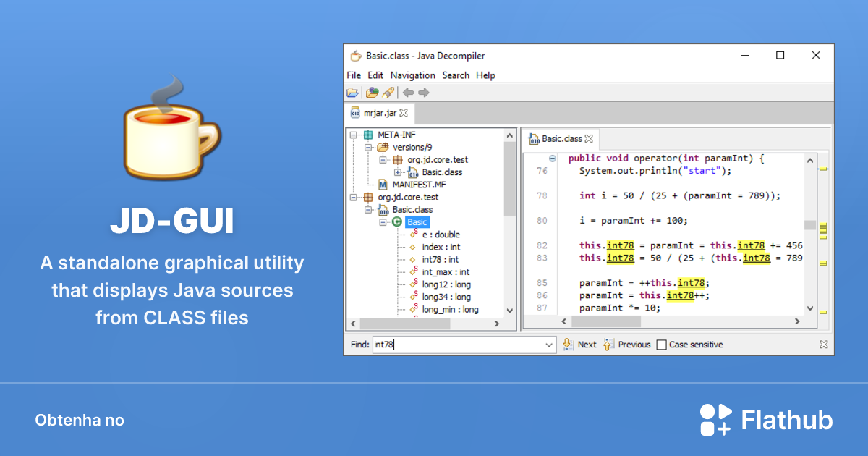Expand the Basic.class node under org.jd.core.test
868x456 pixels.
tap(367, 209)
